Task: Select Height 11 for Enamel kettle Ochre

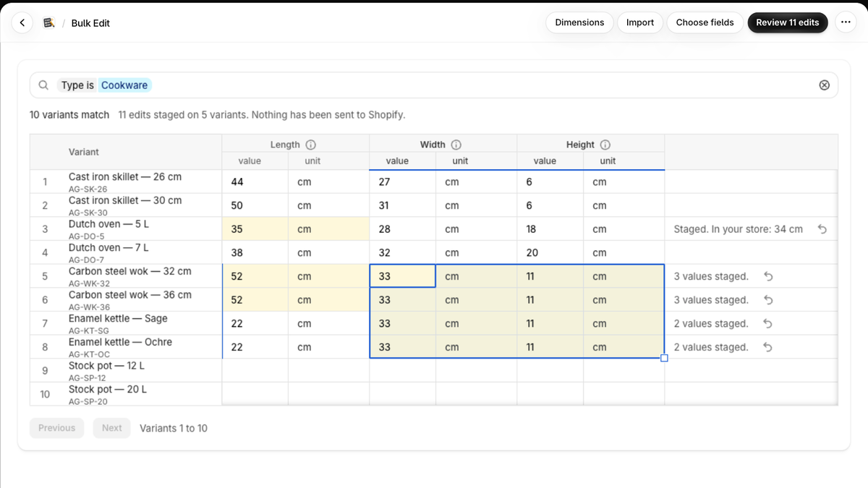Action: pyautogui.click(x=550, y=347)
